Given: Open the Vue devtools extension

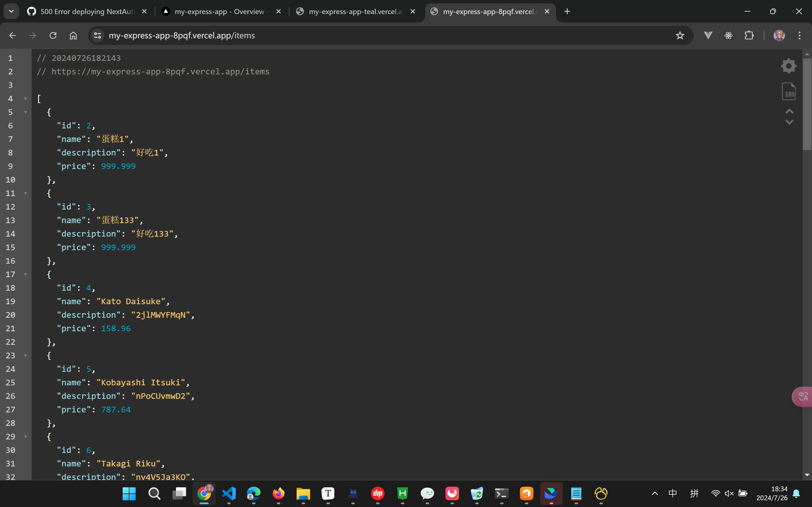Looking at the screenshot, I should (x=708, y=35).
